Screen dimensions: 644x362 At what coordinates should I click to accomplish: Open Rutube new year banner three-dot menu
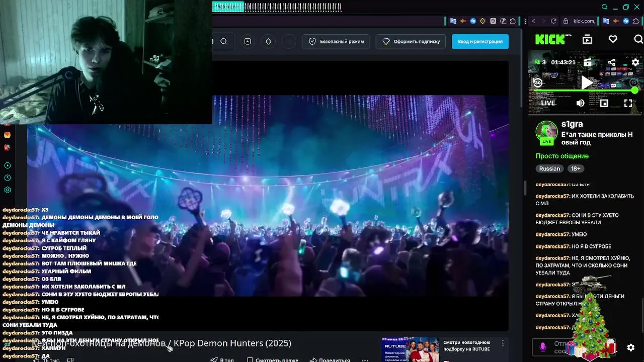(502, 343)
